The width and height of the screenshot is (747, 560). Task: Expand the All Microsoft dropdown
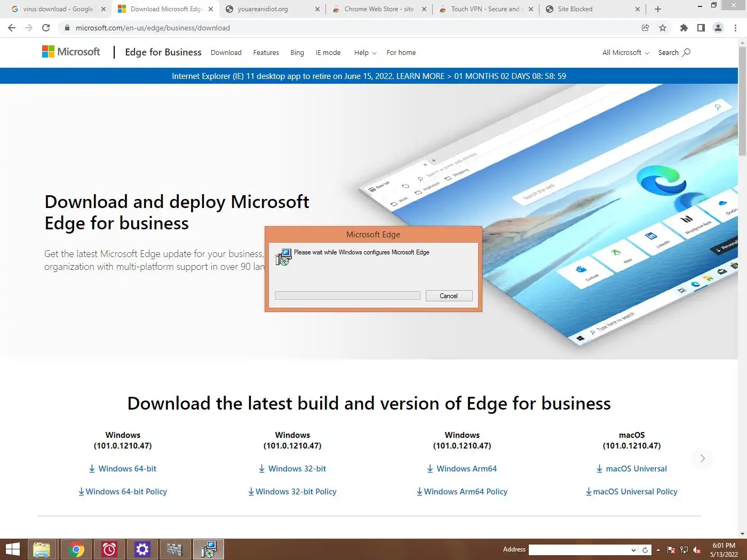626,52
